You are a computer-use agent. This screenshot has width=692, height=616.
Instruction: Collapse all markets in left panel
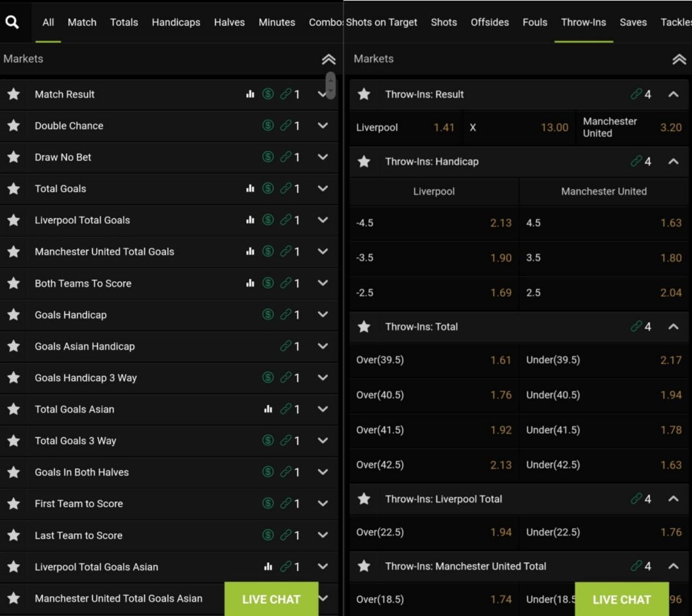pyautogui.click(x=328, y=59)
